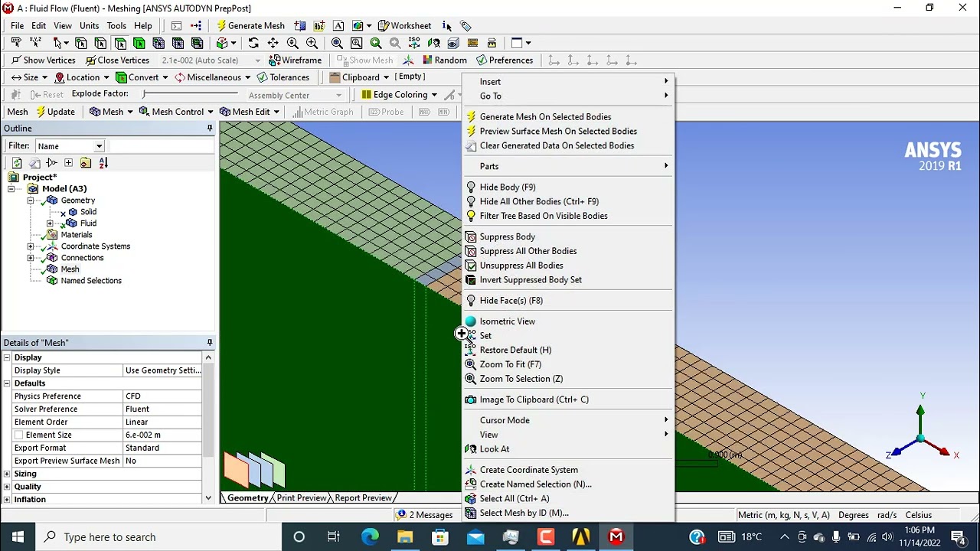980x551 pixels.
Task: Click the 2 Messages status entry
Action: tap(423, 515)
